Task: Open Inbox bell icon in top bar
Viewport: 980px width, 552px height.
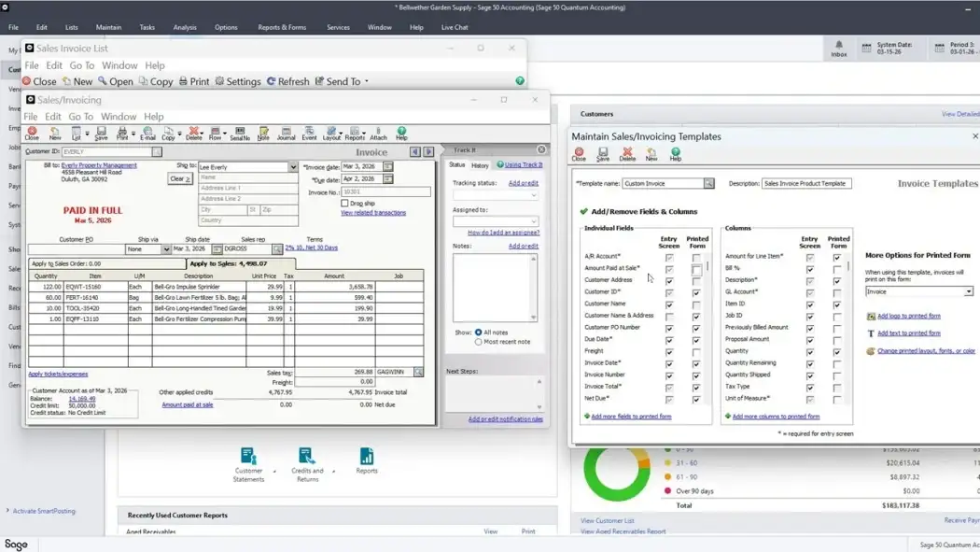Action: click(839, 49)
